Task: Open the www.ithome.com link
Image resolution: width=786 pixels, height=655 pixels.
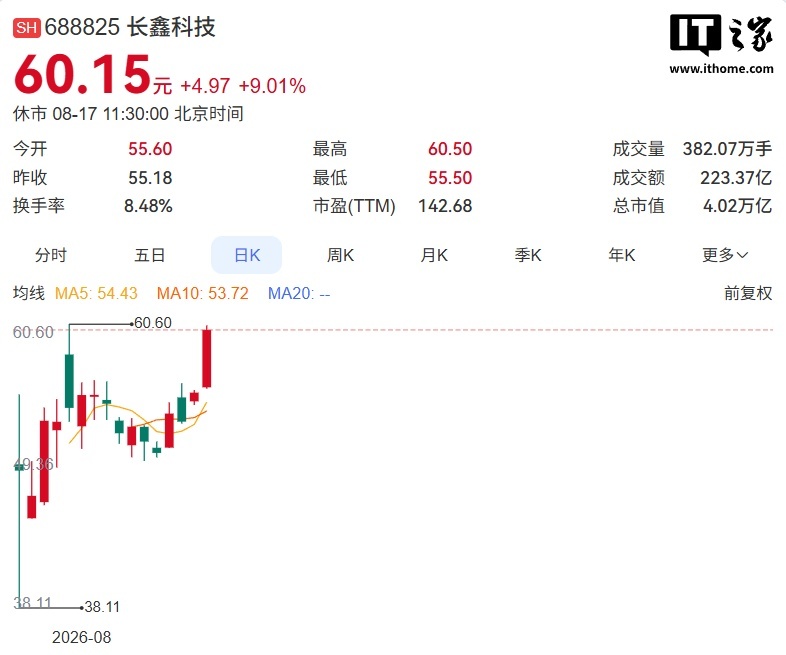Action: click(721, 68)
